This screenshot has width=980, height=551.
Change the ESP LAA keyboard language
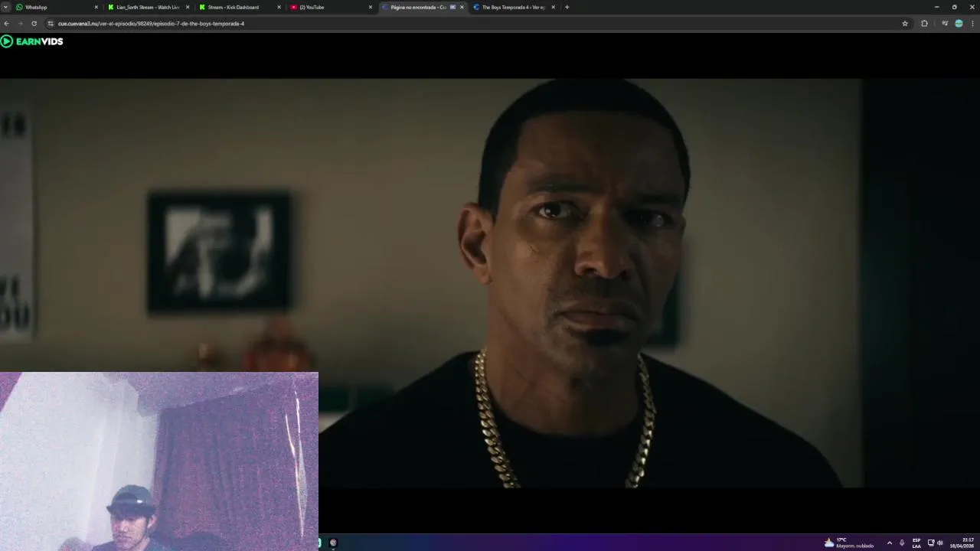(x=916, y=543)
